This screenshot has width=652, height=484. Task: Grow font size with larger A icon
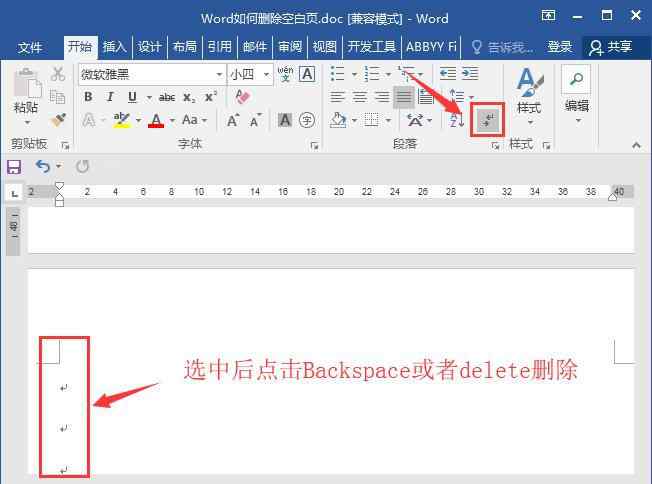click(x=233, y=121)
